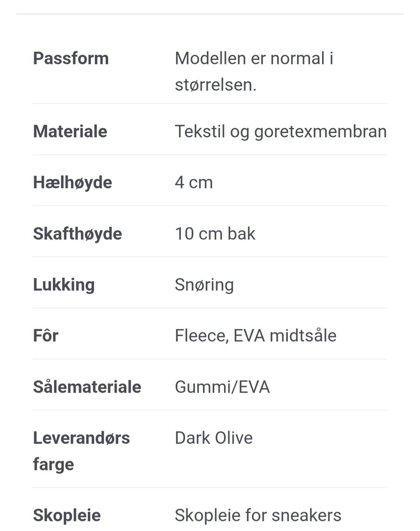Select the Snøring closure value
Screen dimensions: 420x531
[204, 285]
